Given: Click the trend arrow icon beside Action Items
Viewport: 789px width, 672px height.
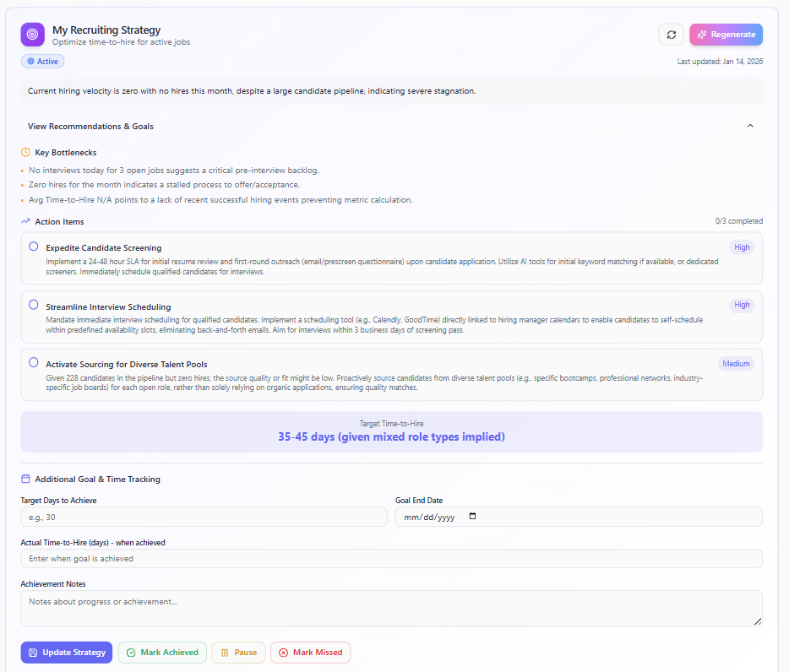Looking at the screenshot, I should 25,222.
